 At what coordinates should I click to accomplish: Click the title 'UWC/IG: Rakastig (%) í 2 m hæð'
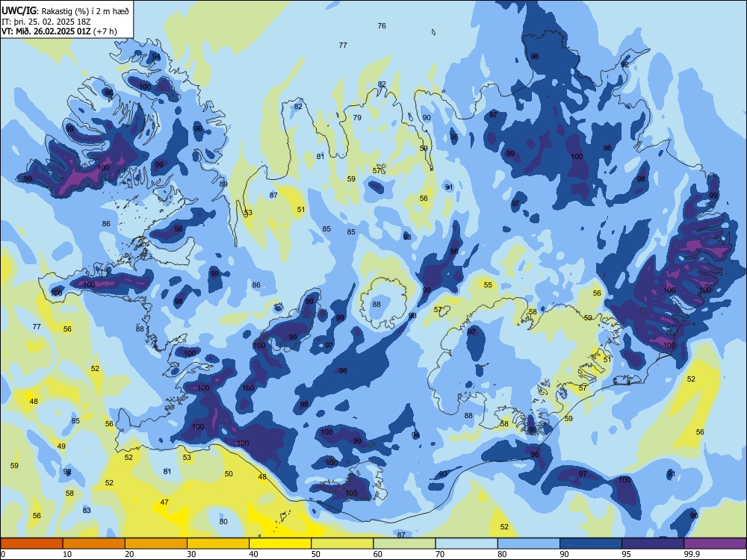coord(65,11)
